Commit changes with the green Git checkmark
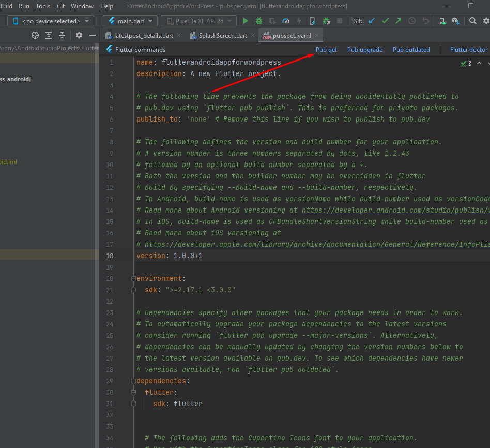Viewport: 490px width, 448px height. (x=385, y=21)
